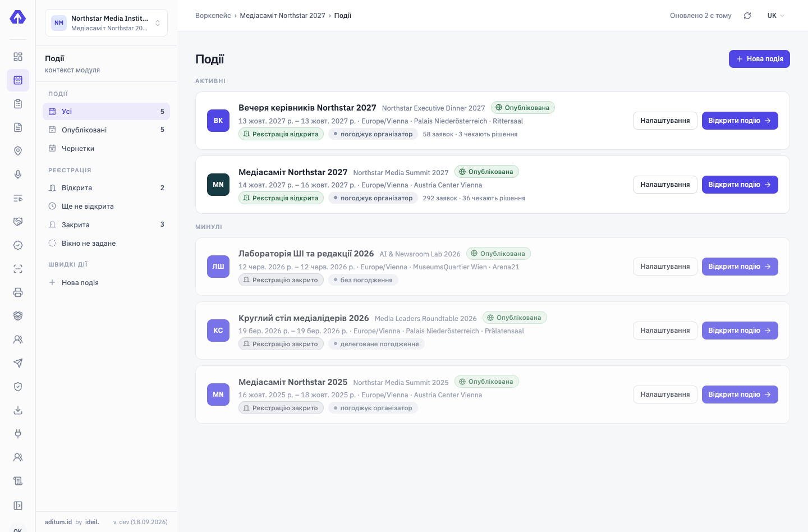This screenshot has height=532, width=808.
Task: Open the Лабораторія ШІ та редакції 2026 event
Action: pyautogui.click(x=740, y=267)
